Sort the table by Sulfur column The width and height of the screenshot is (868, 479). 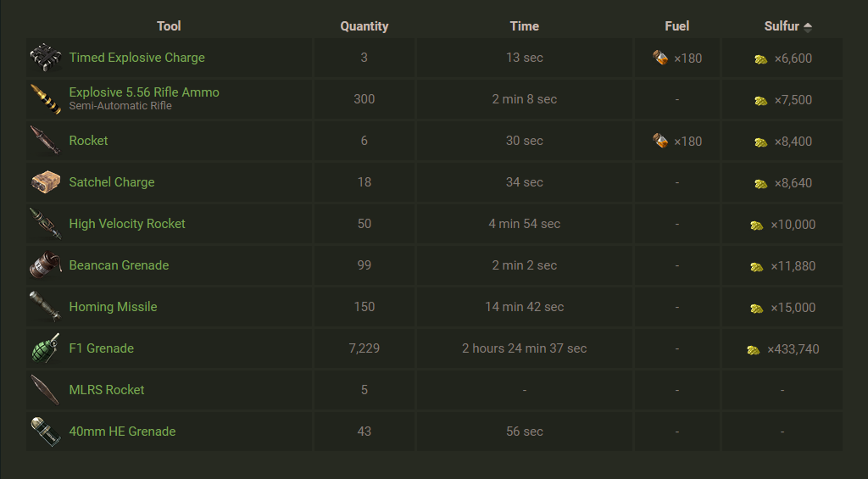pos(781,26)
